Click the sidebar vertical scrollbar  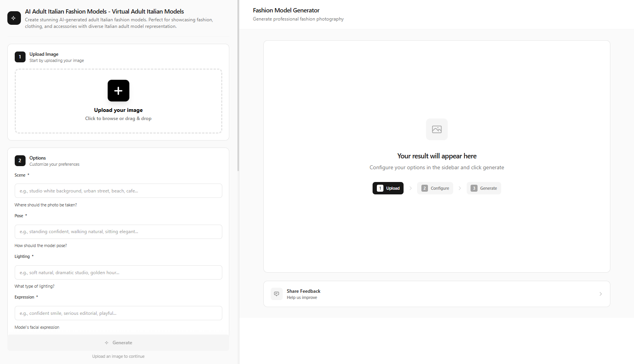(x=238, y=85)
